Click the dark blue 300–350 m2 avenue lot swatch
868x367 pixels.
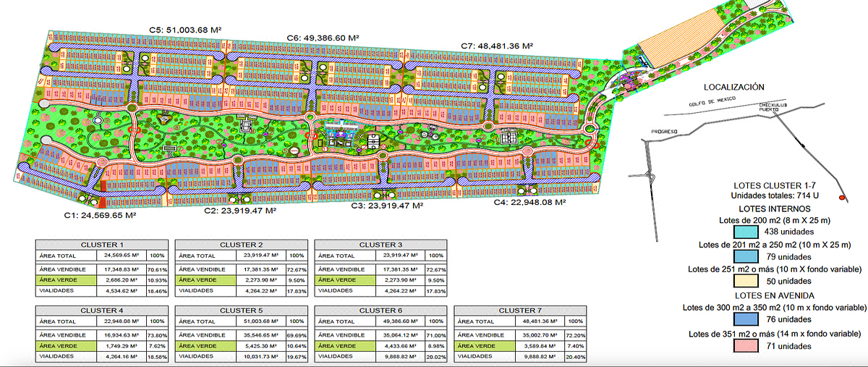[745, 319]
